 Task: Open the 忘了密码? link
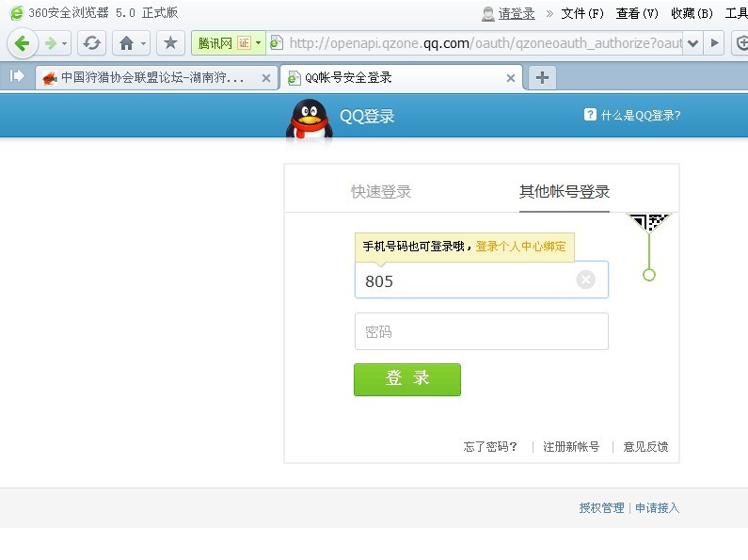click(x=490, y=447)
